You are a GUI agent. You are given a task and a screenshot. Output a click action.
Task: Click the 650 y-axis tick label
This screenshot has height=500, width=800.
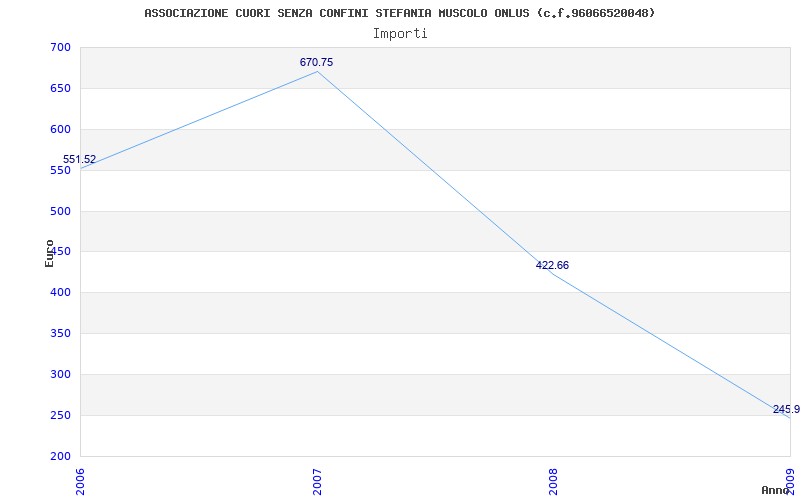pos(60,88)
